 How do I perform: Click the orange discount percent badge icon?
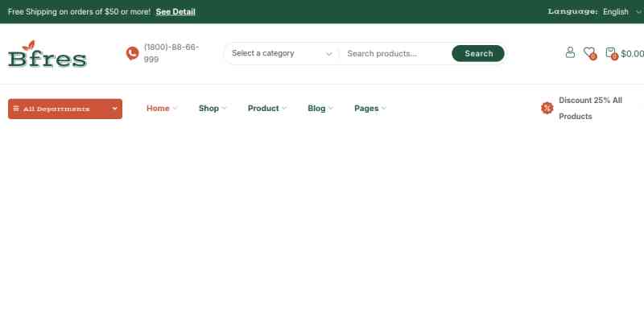(547, 108)
